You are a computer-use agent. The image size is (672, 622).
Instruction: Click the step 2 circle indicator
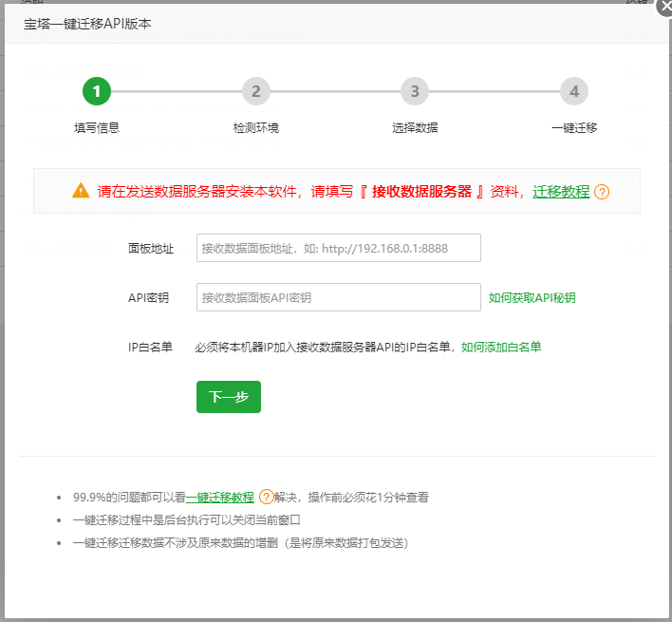pyautogui.click(x=255, y=92)
